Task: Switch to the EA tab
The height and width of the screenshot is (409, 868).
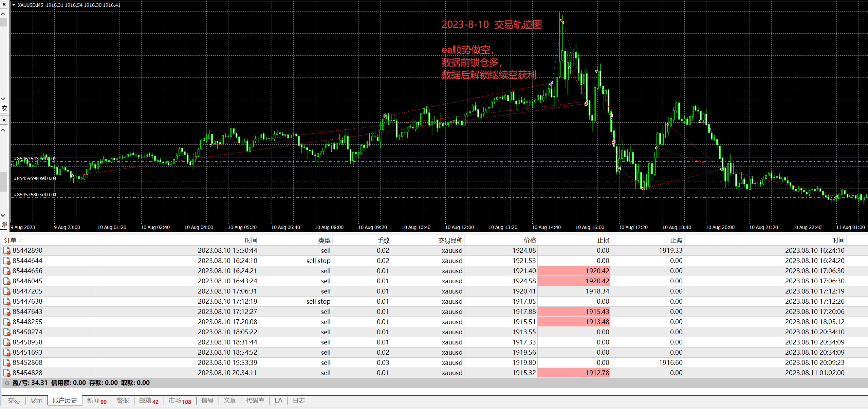Action: [278, 400]
